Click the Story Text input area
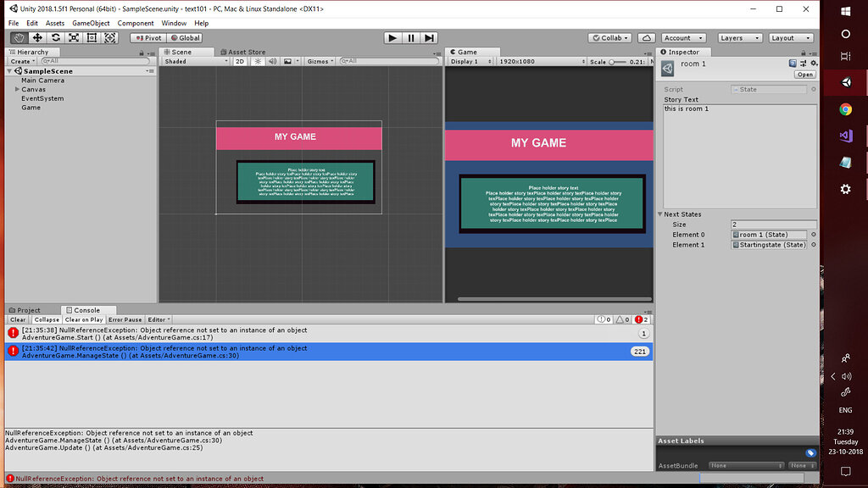 point(739,156)
